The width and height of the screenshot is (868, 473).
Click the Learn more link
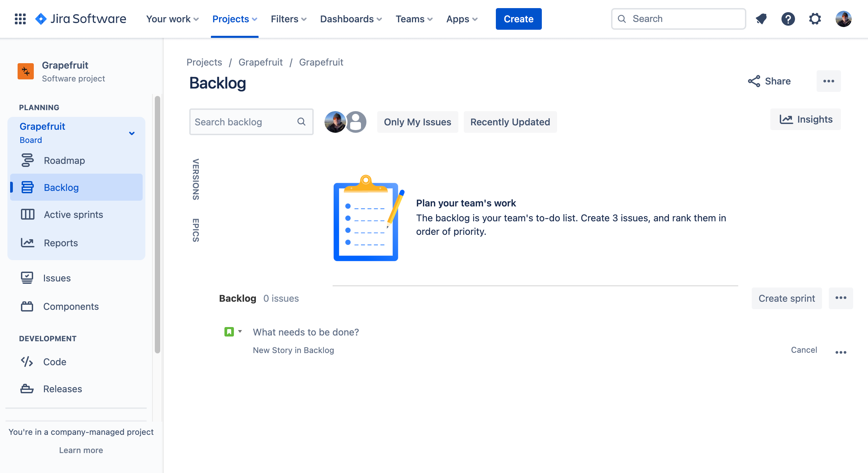[81, 450]
